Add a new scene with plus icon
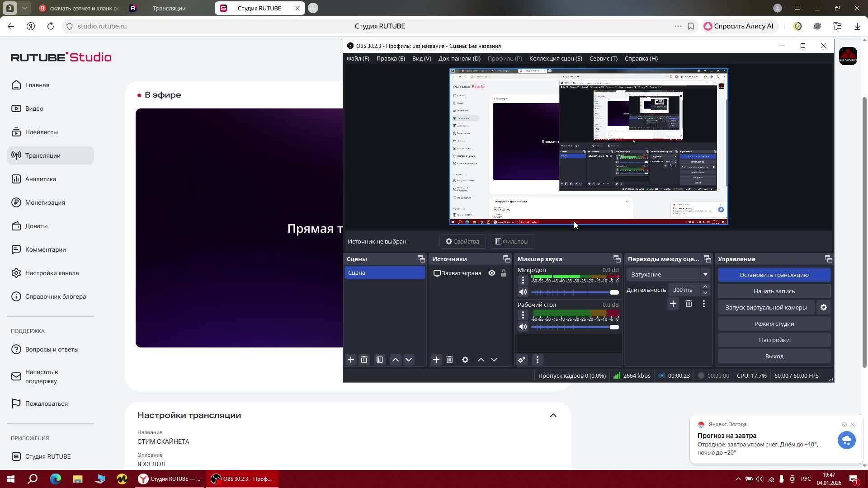Screen dimensions: 868x488 [x=351, y=360]
